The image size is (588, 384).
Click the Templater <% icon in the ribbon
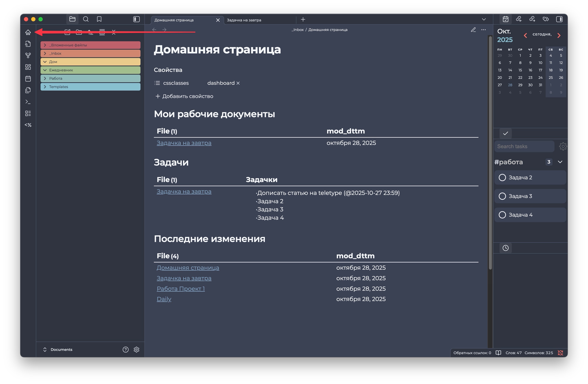pos(28,125)
